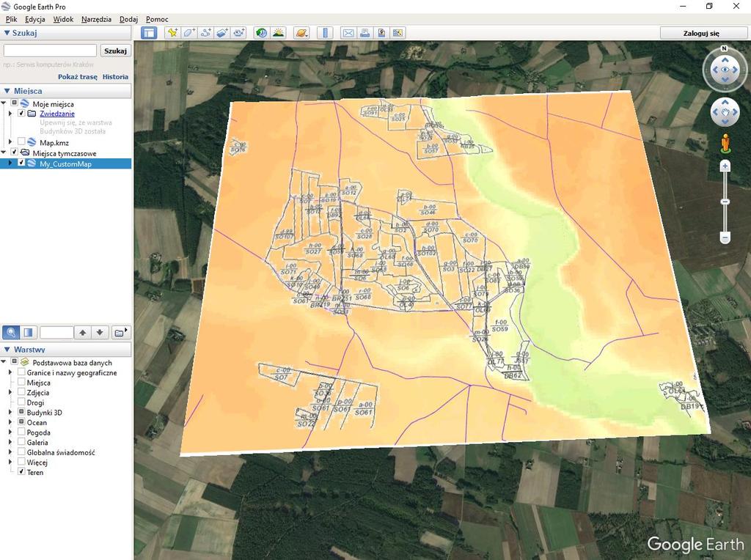Add a path tool
Screen dimensions: 751x560
[206, 33]
